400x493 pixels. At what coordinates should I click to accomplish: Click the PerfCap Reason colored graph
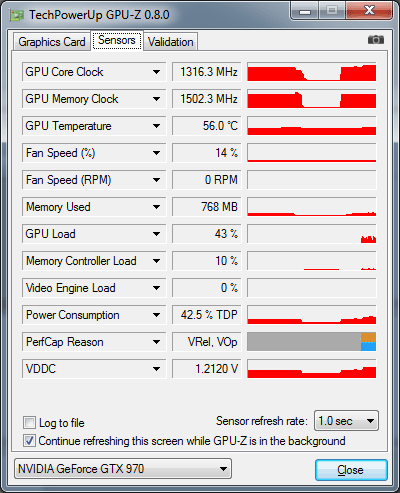click(x=312, y=342)
